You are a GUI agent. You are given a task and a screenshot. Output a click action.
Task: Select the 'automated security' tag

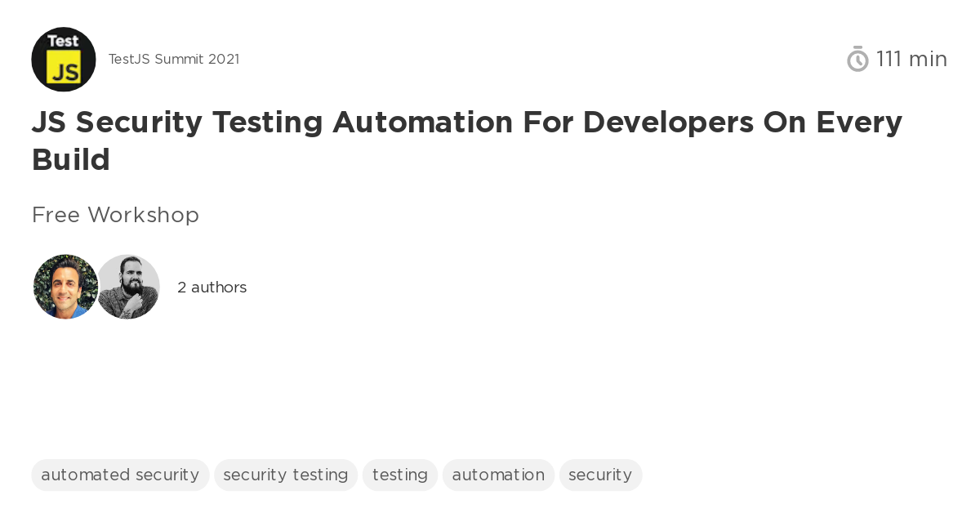(120, 475)
